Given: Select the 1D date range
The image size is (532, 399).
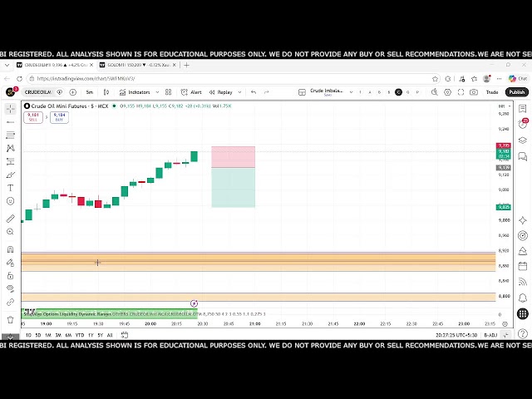Looking at the screenshot, I should [x=28, y=335].
